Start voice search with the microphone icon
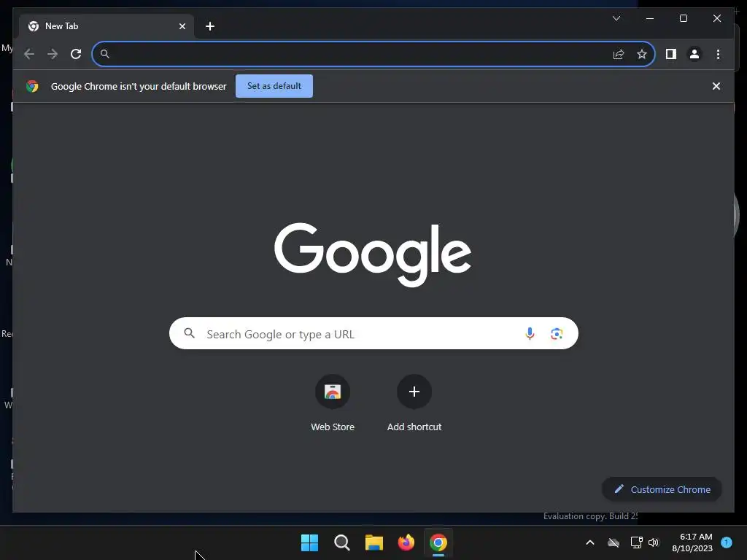The image size is (747, 560). 530,333
